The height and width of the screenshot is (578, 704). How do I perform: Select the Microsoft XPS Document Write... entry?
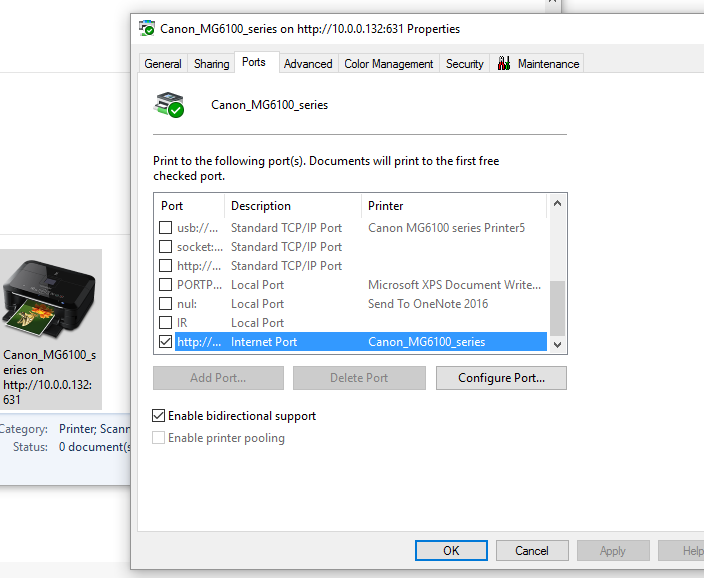click(454, 285)
